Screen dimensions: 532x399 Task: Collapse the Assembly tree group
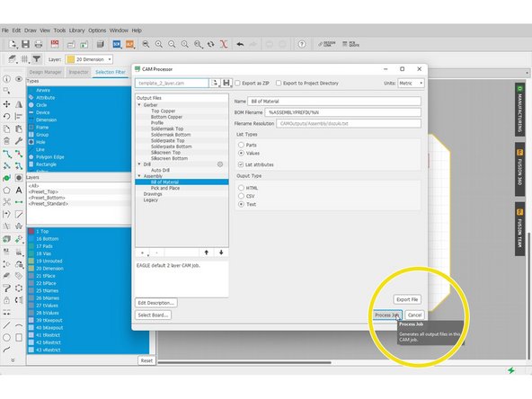[139, 176]
